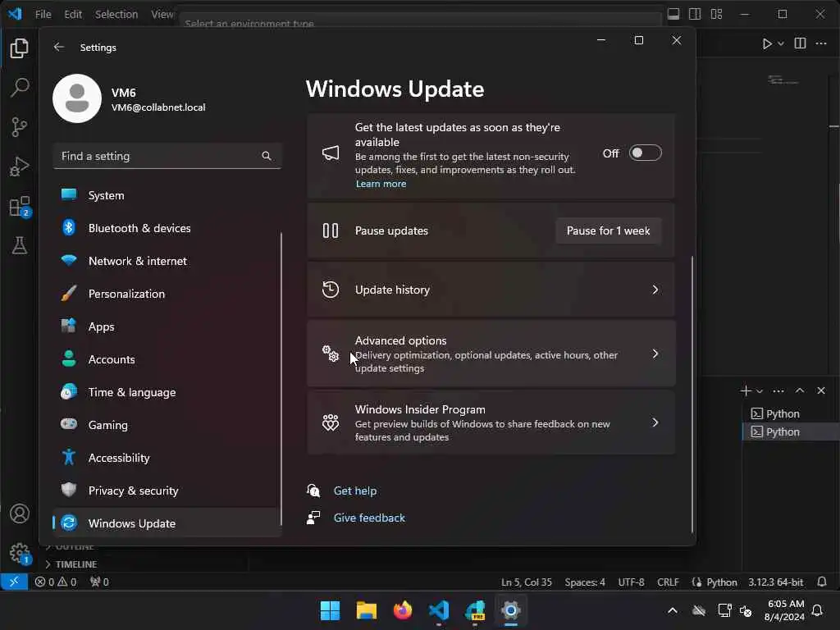Select Gaming in Settings navigation
Viewport: 840px width, 630px height.
click(x=167, y=425)
